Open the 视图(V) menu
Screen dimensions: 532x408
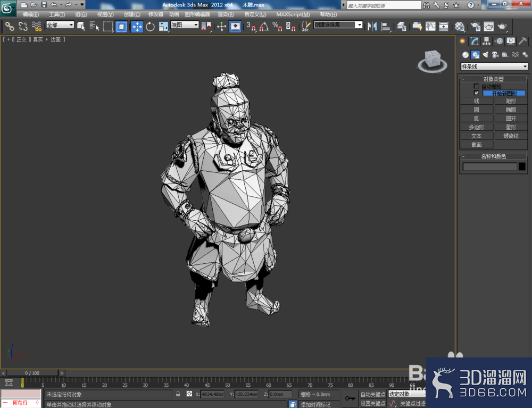[x=105, y=14]
